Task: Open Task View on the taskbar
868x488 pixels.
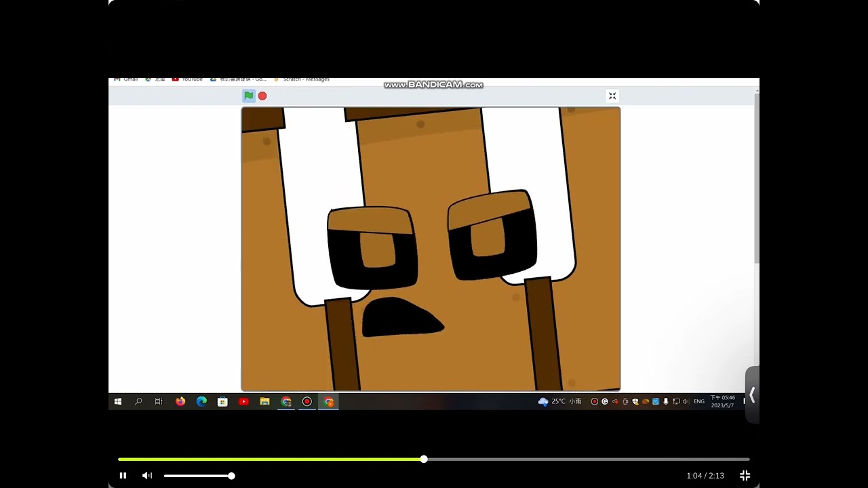Action: point(159,402)
